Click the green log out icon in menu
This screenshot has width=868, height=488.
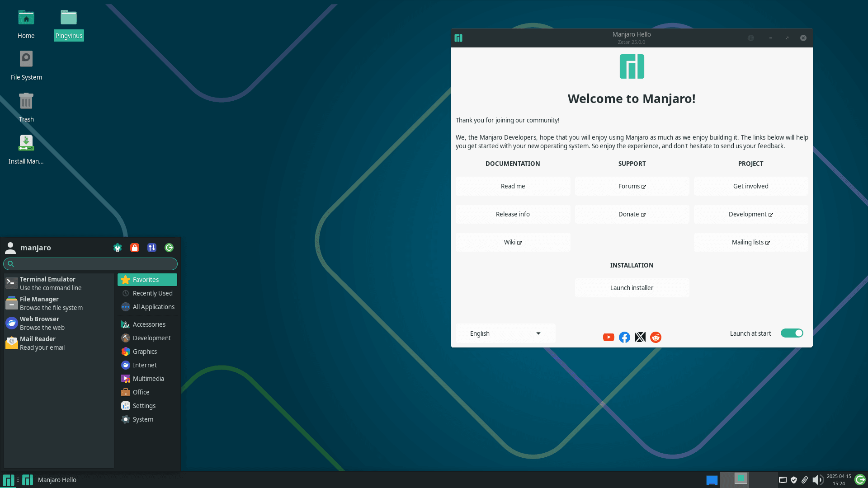(169, 248)
